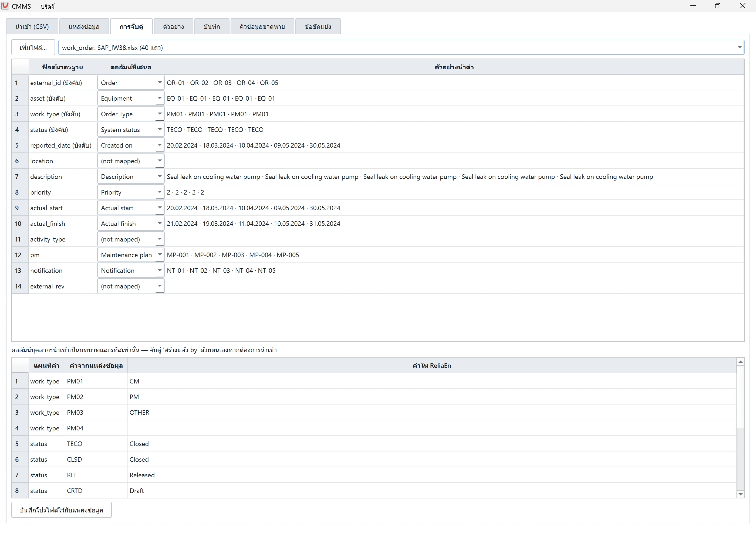The width and height of the screenshot is (756, 537).
Task: Click the Closed value for status CLSD
Action: pos(432,459)
